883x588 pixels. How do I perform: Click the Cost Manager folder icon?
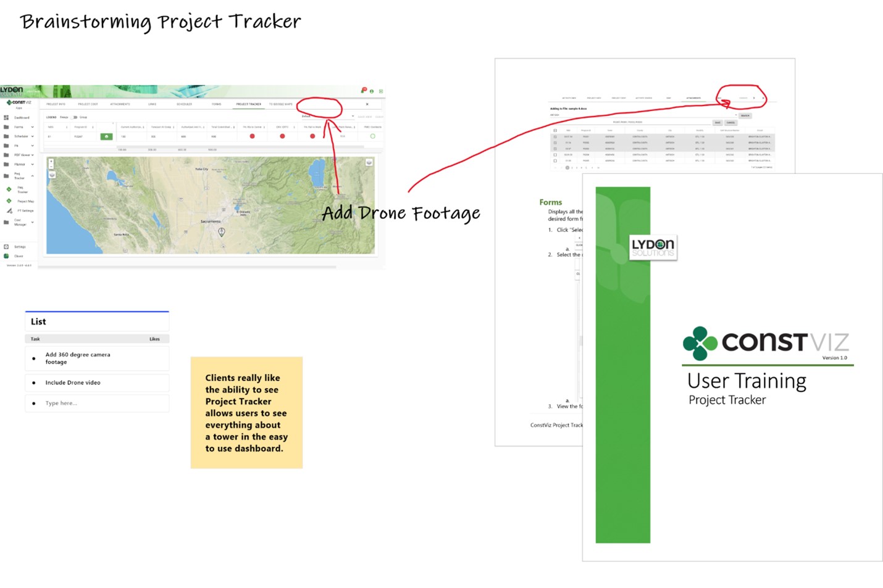click(x=6, y=222)
